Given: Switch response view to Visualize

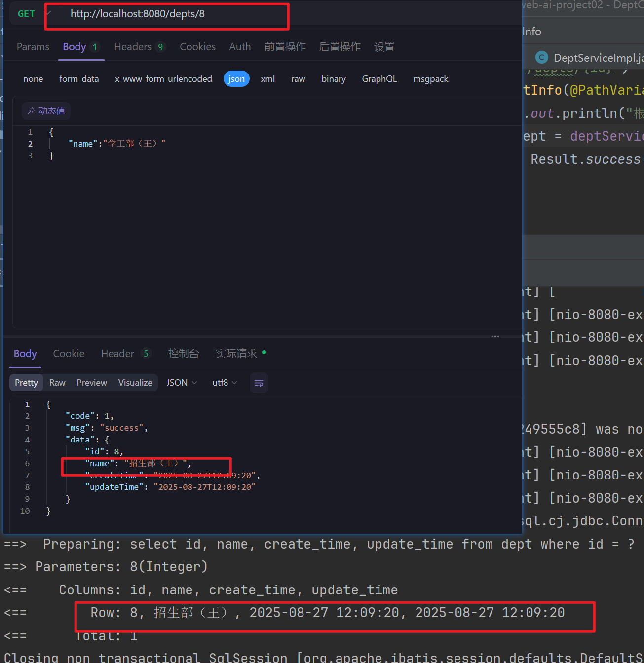Looking at the screenshot, I should pyautogui.click(x=135, y=383).
